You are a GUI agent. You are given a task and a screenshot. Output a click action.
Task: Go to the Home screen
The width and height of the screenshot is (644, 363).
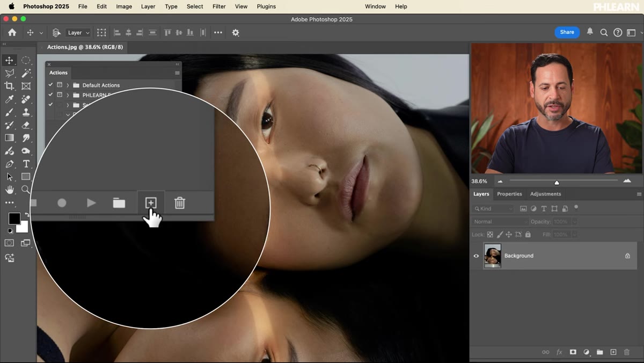[12, 32]
